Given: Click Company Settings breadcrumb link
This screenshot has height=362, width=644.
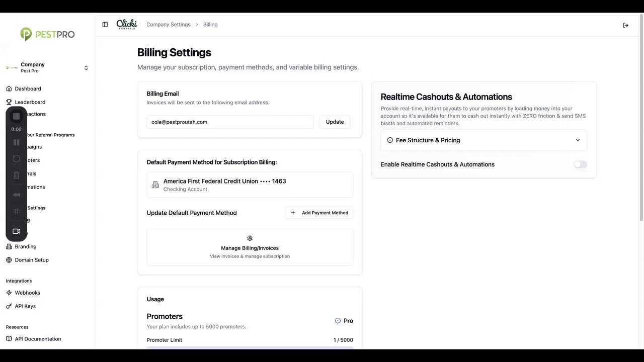Looking at the screenshot, I should click(169, 25).
